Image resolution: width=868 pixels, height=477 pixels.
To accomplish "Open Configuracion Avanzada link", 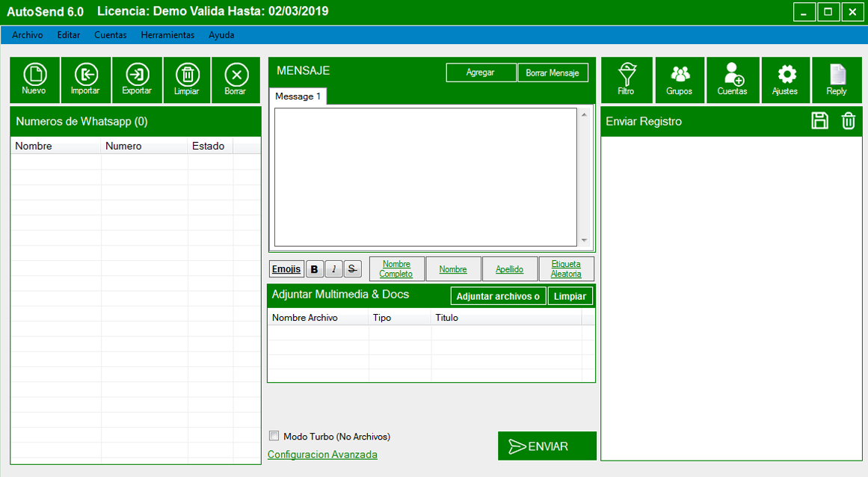I will (x=323, y=455).
